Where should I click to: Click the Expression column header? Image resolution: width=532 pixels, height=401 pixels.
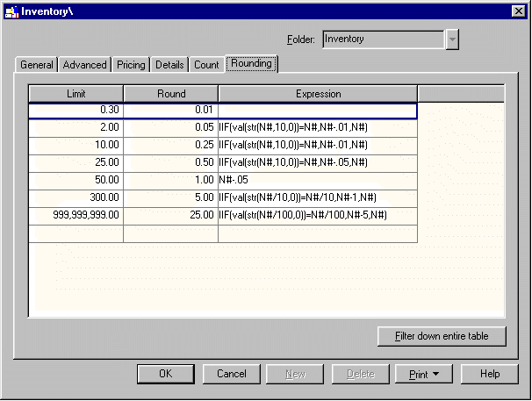click(x=318, y=94)
